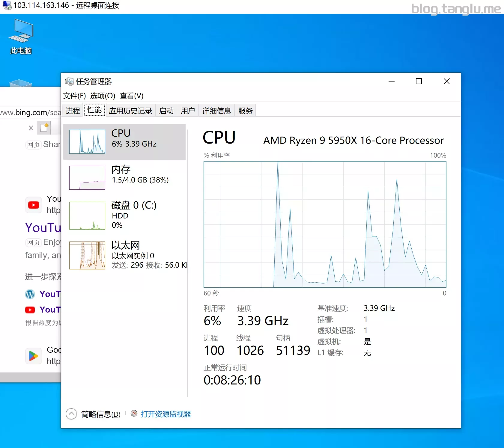Click the Task Manager title bar icon
The image size is (504, 448).
click(69, 81)
